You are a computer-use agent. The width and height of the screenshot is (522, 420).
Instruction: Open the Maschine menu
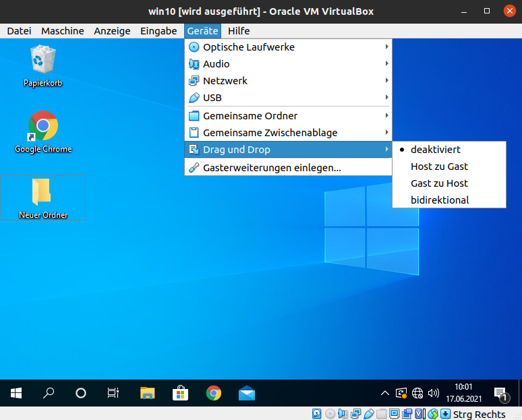coord(63,31)
